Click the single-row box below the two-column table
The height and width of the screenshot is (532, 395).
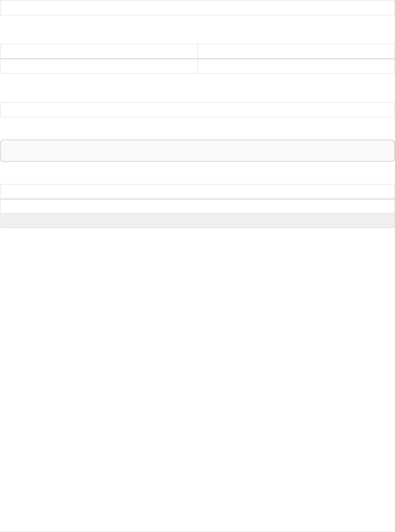[x=197, y=110]
